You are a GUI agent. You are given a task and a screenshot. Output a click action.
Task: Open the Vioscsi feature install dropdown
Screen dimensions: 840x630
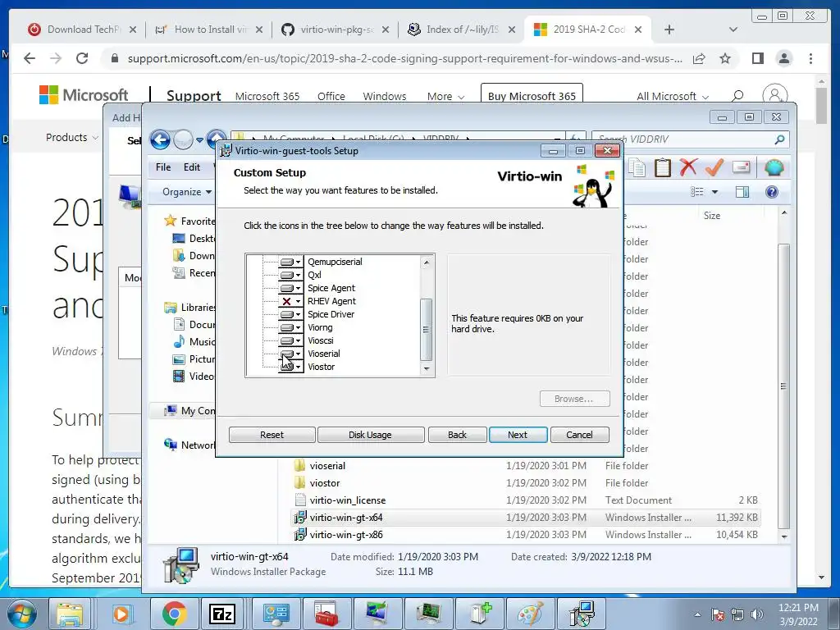tap(291, 340)
